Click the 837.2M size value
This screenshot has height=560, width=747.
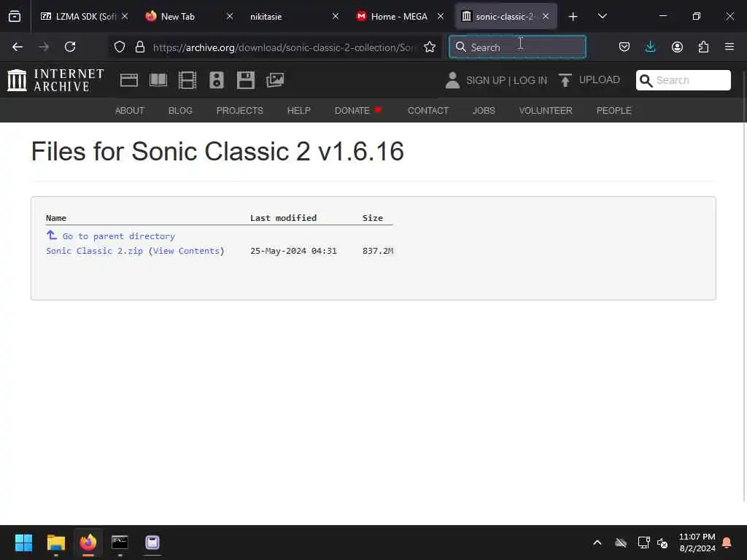coord(378,251)
